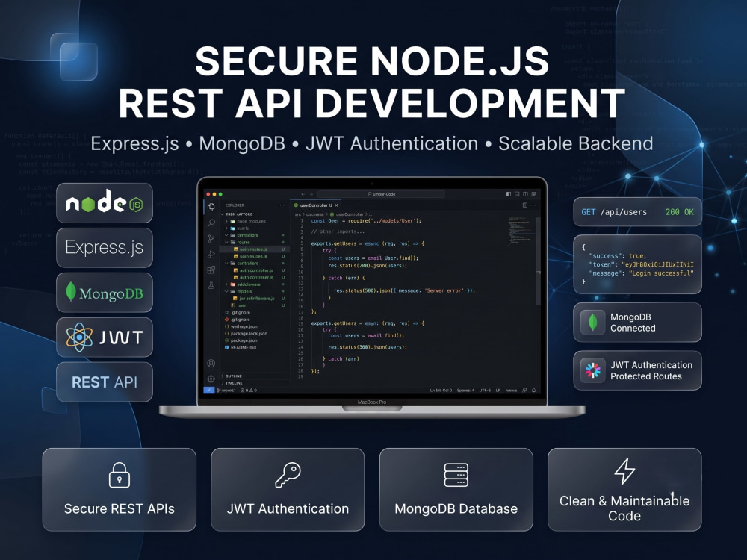Click the REST API badge

(105, 382)
